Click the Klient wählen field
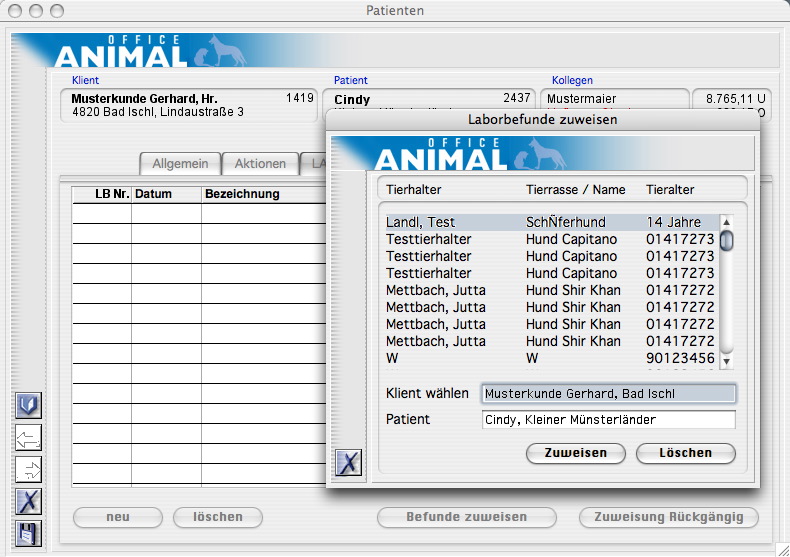790x557 pixels. tap(608, 394)
